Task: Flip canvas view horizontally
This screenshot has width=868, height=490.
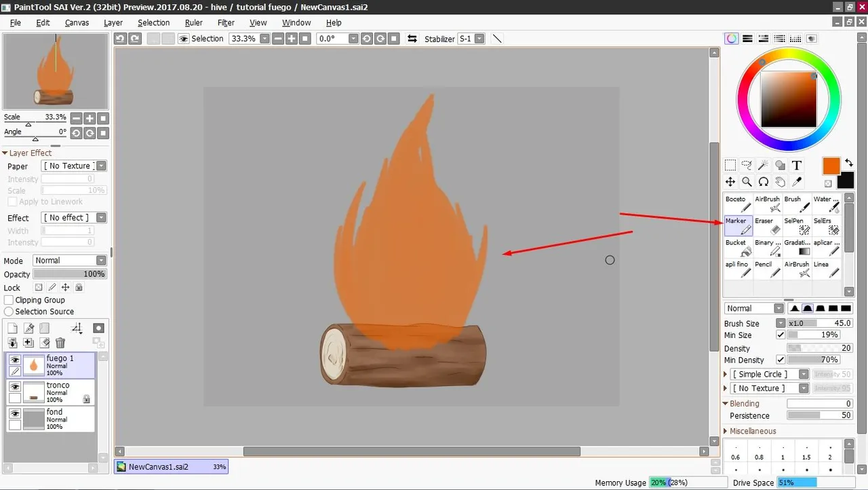Action: point(412,39)
